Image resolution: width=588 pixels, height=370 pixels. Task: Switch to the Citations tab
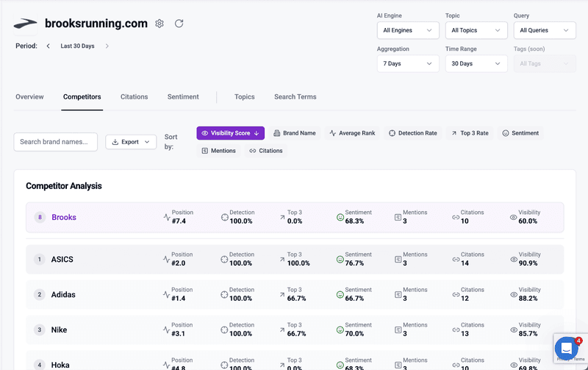click(x=134, y=97)
